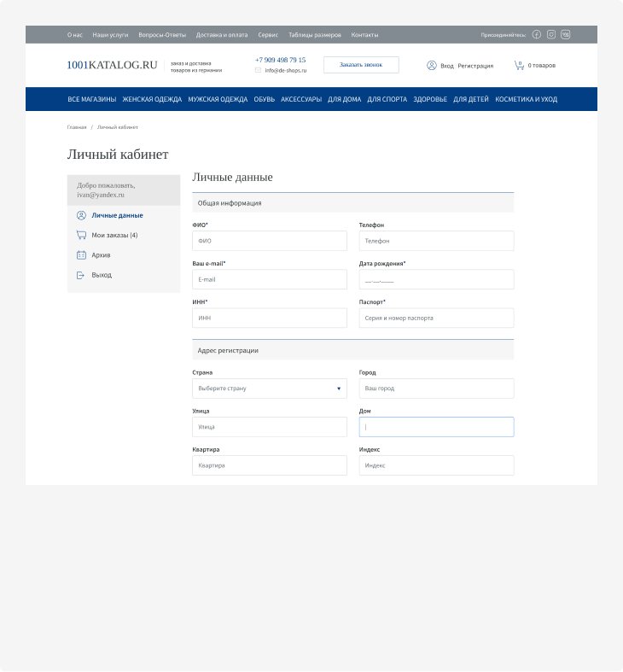Focus the Дата рождения date field
The width and height of the screenshot is (623, 672).
436,279
